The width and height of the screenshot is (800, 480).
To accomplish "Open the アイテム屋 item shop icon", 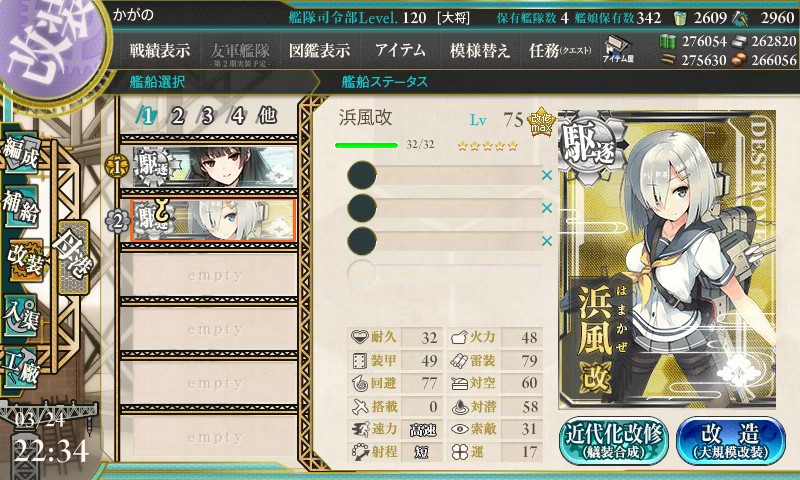I will click(618, 50).
